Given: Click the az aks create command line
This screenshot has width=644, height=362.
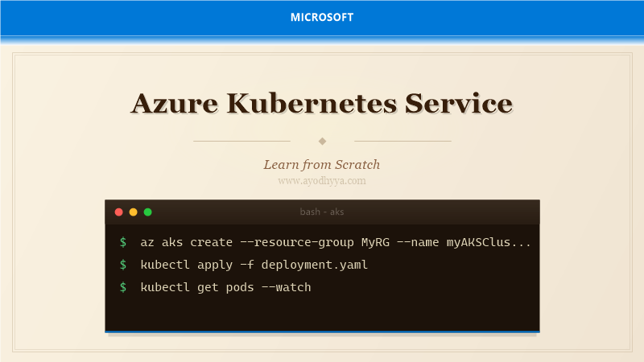Looking at the screenshot, I should (x=336, y=242).
